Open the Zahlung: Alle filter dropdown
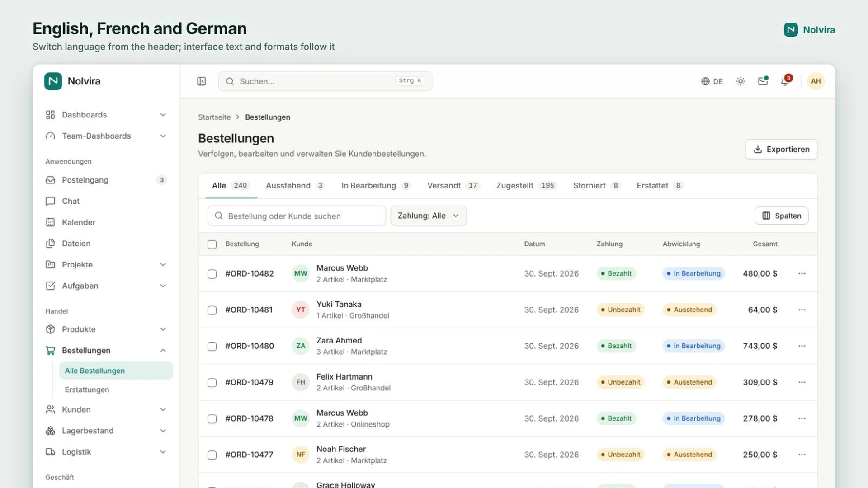Viewport: 868px width, 488px height. 429,216
